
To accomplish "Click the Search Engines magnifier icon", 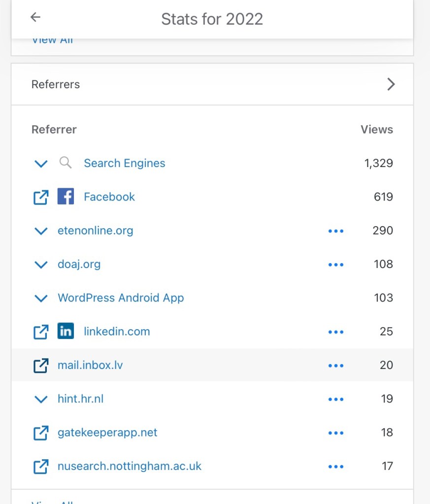I will click(66, 163).
